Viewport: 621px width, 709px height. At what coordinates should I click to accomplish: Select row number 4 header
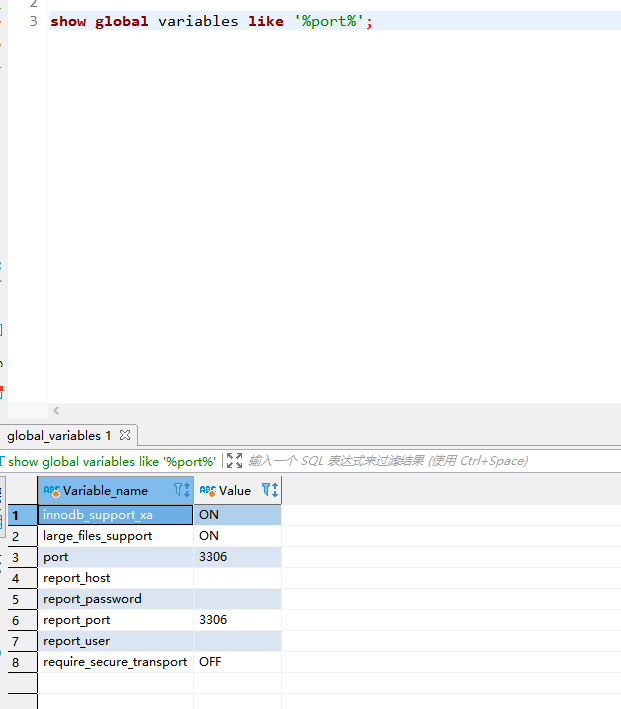[x=23, y=578]
